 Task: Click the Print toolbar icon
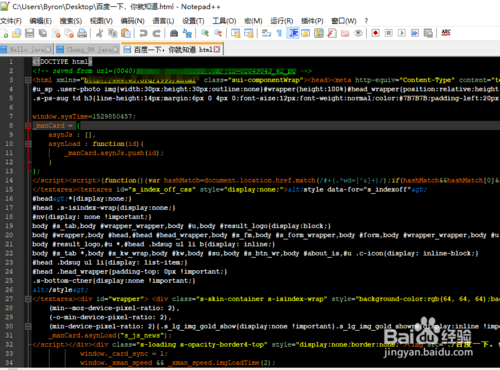(x=82, y=33)
